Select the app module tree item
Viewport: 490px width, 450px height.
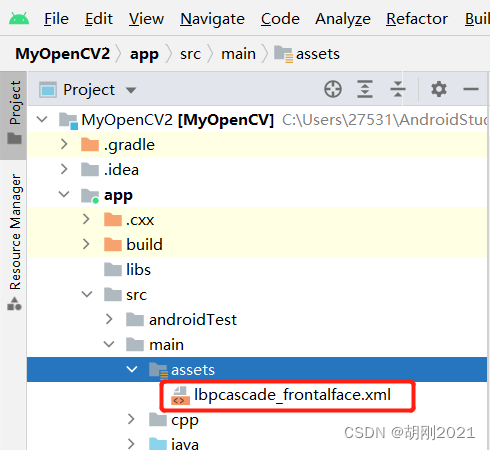click(257, 195)
